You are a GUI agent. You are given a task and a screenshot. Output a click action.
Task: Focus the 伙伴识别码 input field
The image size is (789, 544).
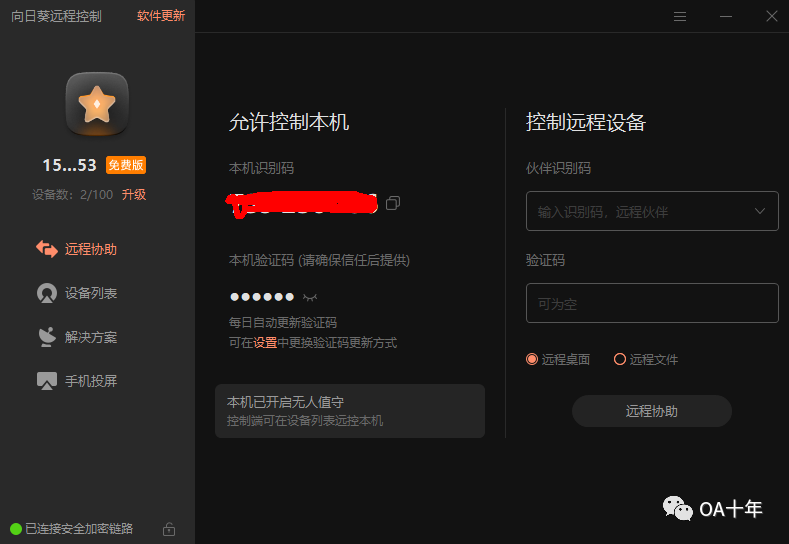click(652, 211)
